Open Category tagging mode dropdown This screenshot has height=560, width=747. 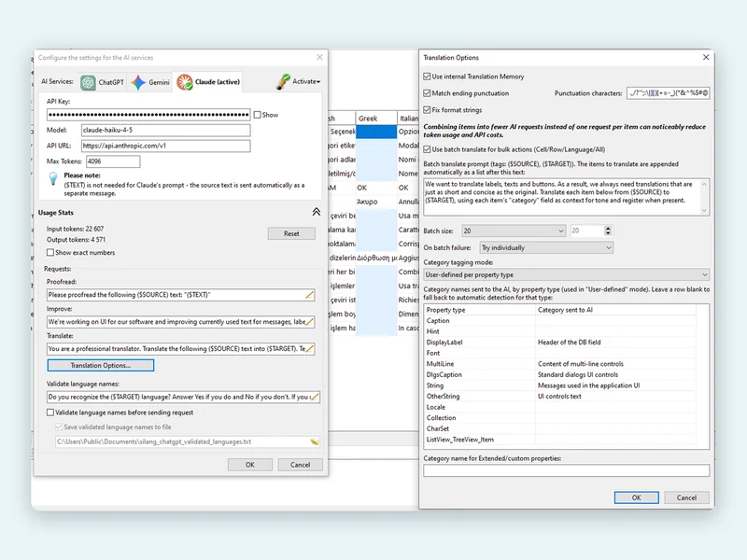[567, 274]
